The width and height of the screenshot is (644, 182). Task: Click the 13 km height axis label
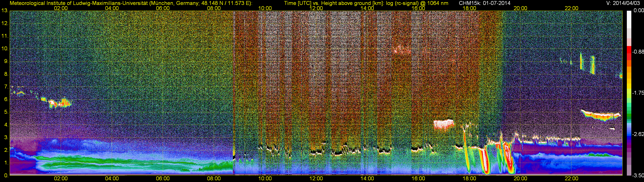5,11
